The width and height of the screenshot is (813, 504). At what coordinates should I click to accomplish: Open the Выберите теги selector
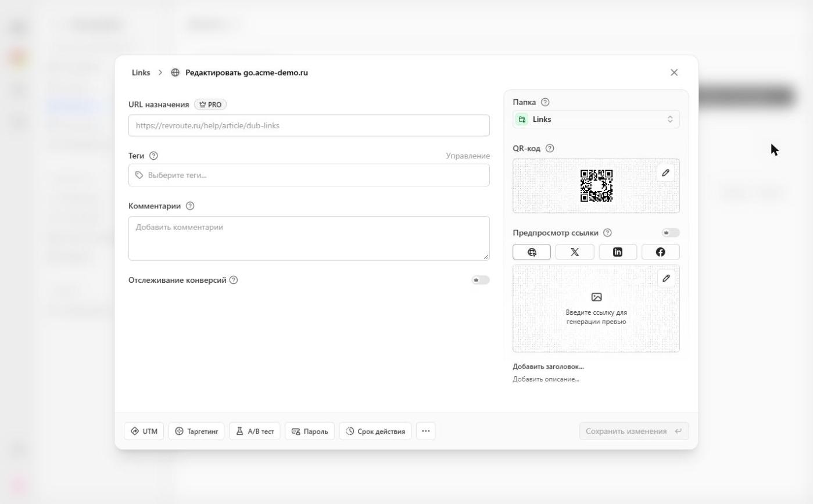click(x=309, y=175)
